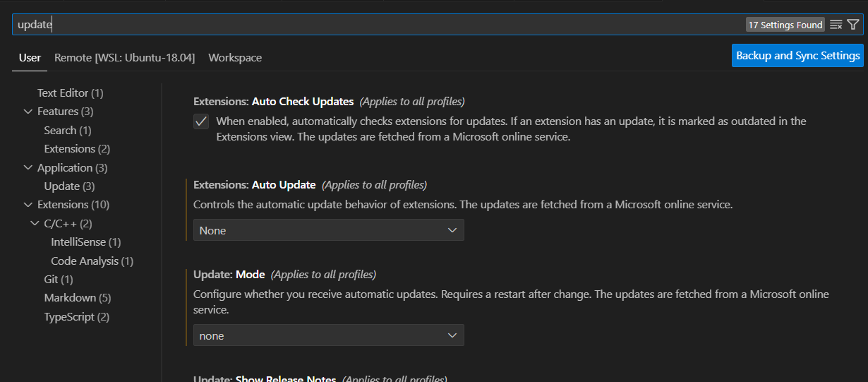Collapse the C/C++ (2) tree node
868x382 pixels.
tap(35, 224)
